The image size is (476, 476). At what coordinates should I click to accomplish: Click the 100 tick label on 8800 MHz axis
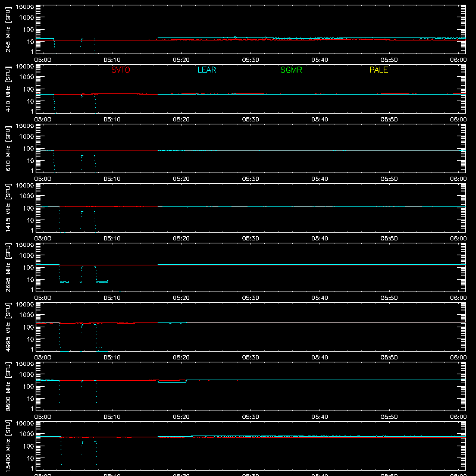pyautogui.click(x=28, y=387)
